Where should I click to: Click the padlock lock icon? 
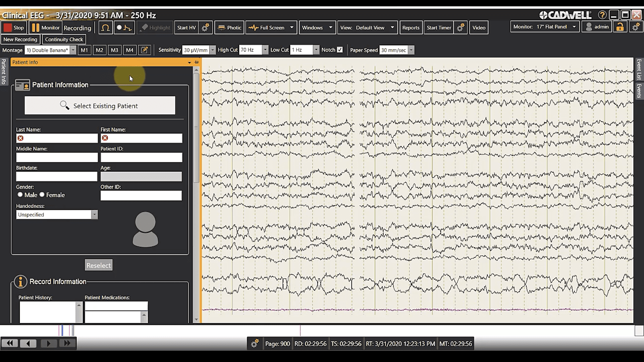tap(620, 27)
